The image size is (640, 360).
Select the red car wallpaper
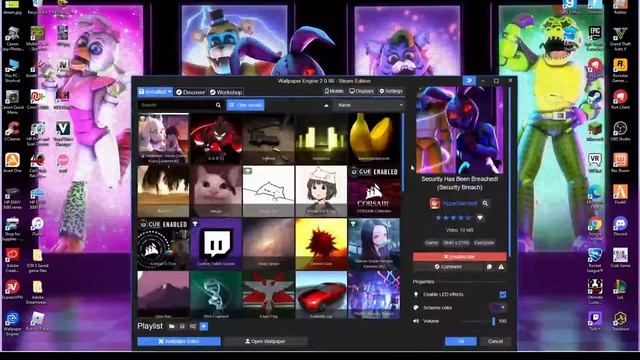click(321, 295)
